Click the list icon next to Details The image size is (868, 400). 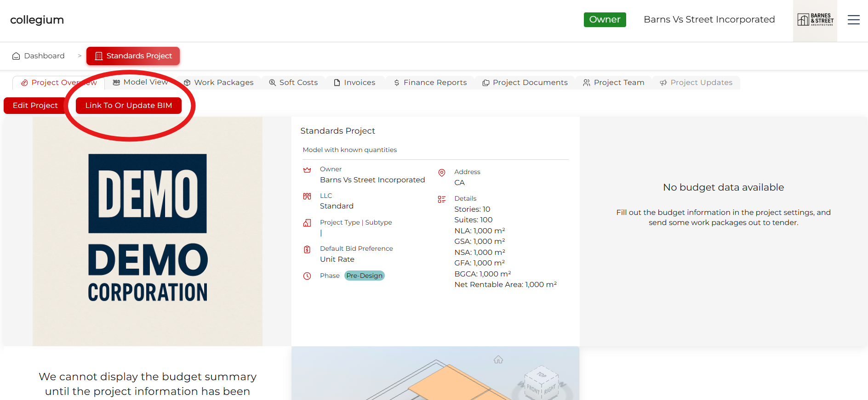pos(442,199)
